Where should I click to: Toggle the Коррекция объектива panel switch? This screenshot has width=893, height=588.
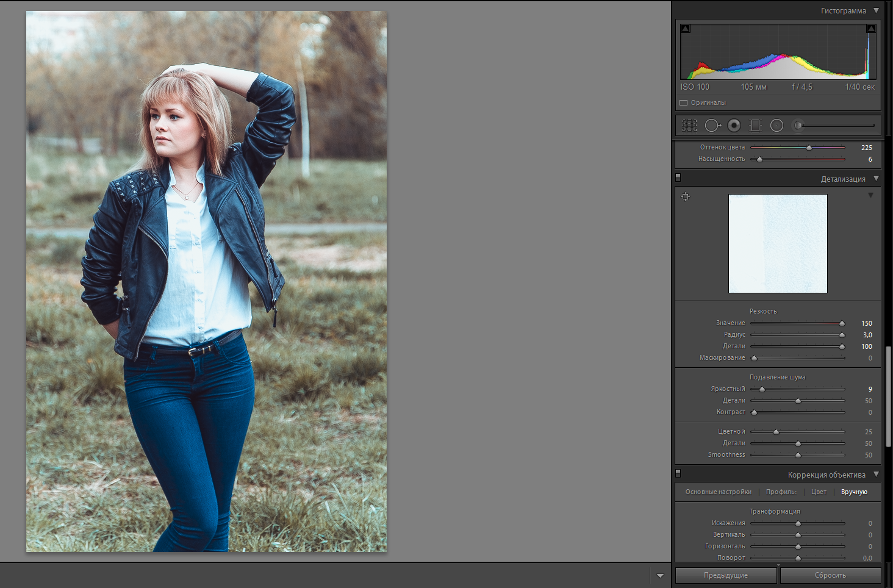click(678, 473)
